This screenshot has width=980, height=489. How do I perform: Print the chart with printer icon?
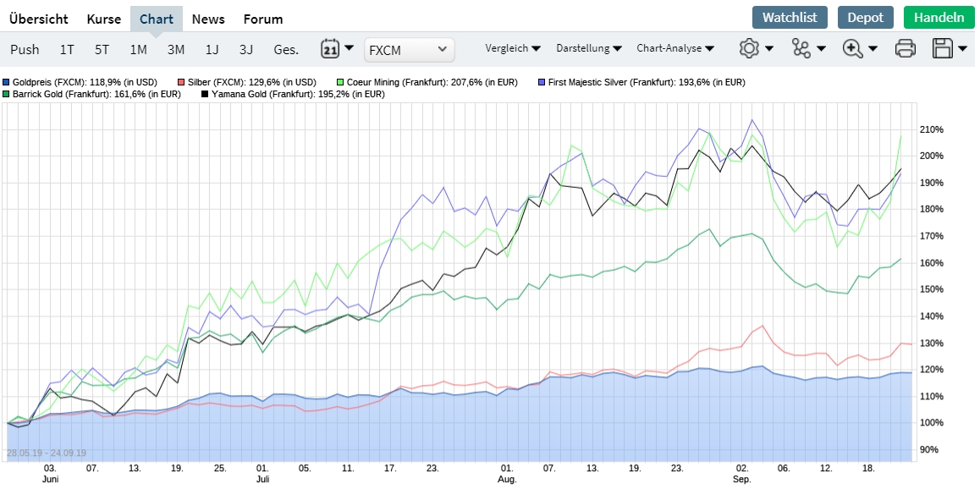click(x=906, y=49)
